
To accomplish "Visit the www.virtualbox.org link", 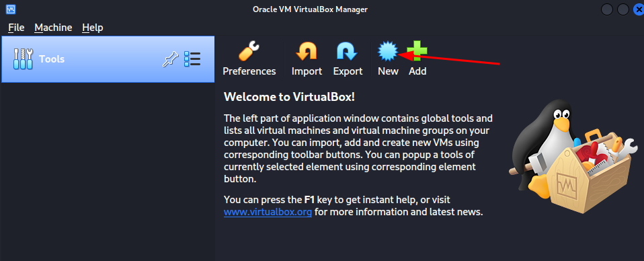I will coord(268,213).
